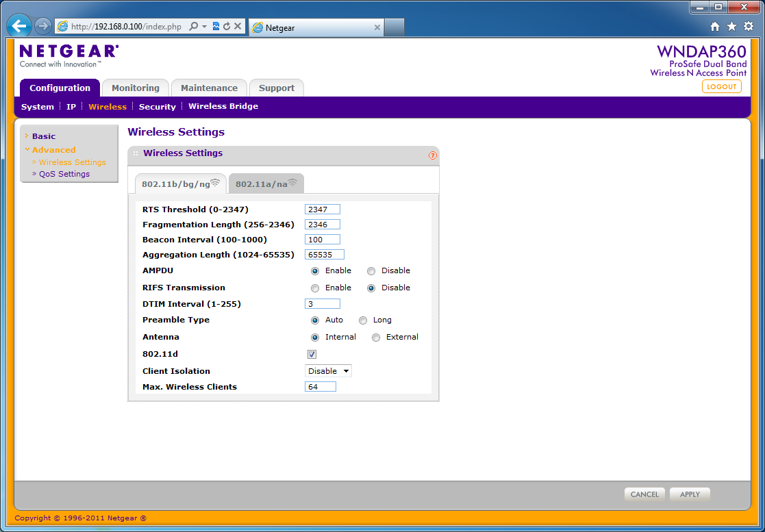
Task: Expand the Basic sidebar section
Action: click(x=44, y=136)
